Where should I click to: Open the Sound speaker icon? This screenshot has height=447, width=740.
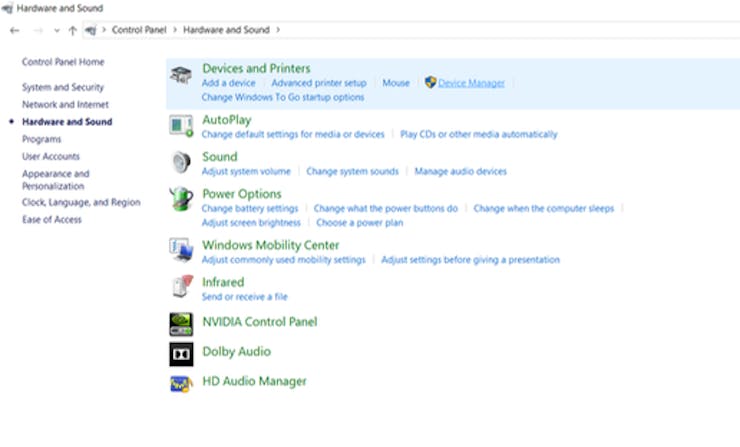[x=181, y=163]
